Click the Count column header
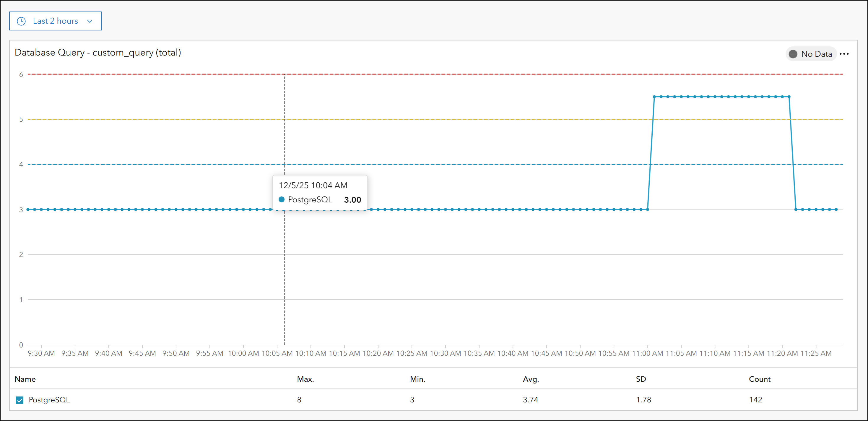This screenshot has height=421, width=868. 760,379
